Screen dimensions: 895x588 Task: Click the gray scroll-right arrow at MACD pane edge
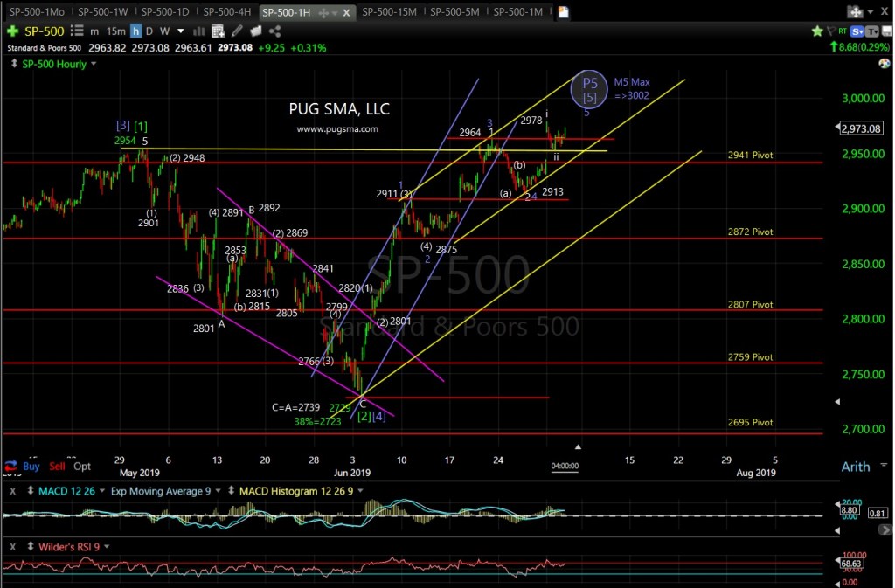point(885,529)
